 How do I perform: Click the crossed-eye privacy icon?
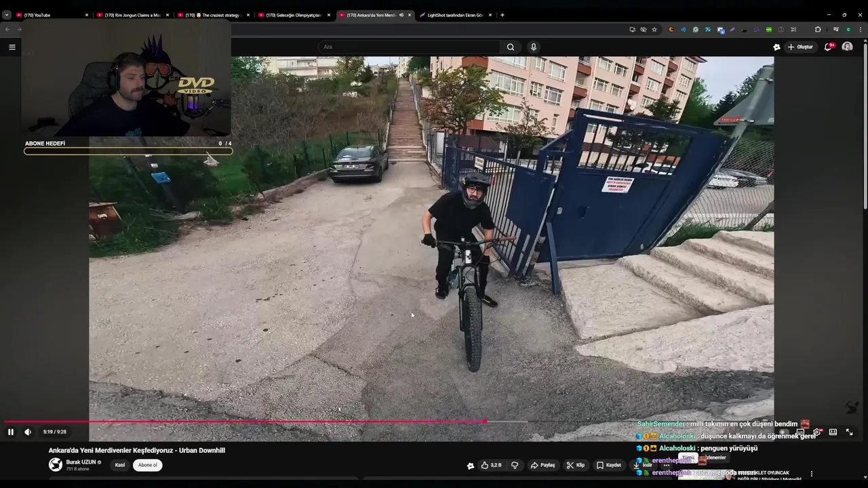pos(644,29)
